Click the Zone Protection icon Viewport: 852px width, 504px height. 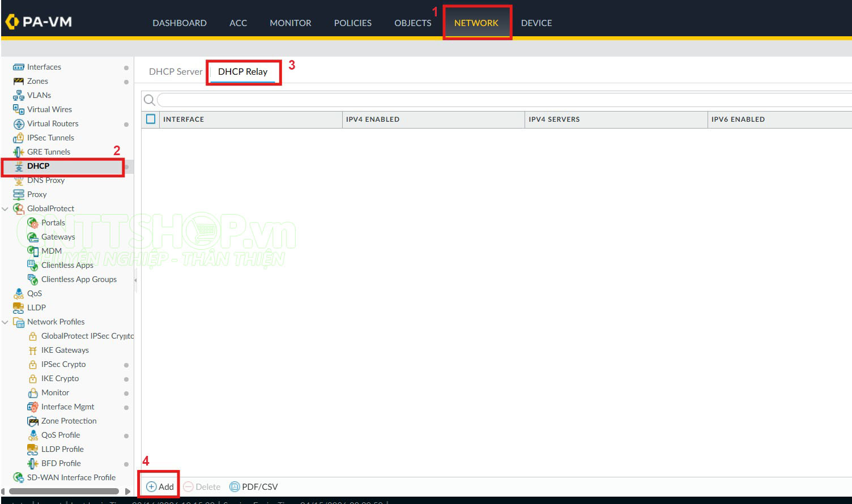[33, 421]
